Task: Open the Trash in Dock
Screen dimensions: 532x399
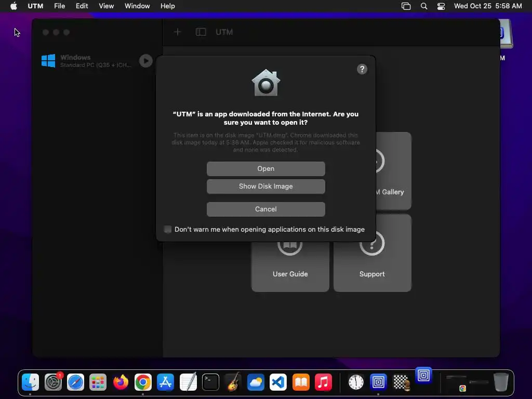Action: coord(501,382)
